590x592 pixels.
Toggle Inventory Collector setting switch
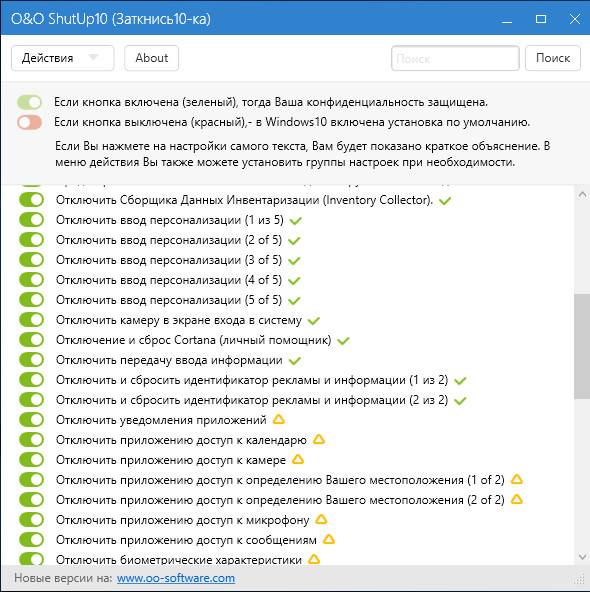tap(31, 200)
